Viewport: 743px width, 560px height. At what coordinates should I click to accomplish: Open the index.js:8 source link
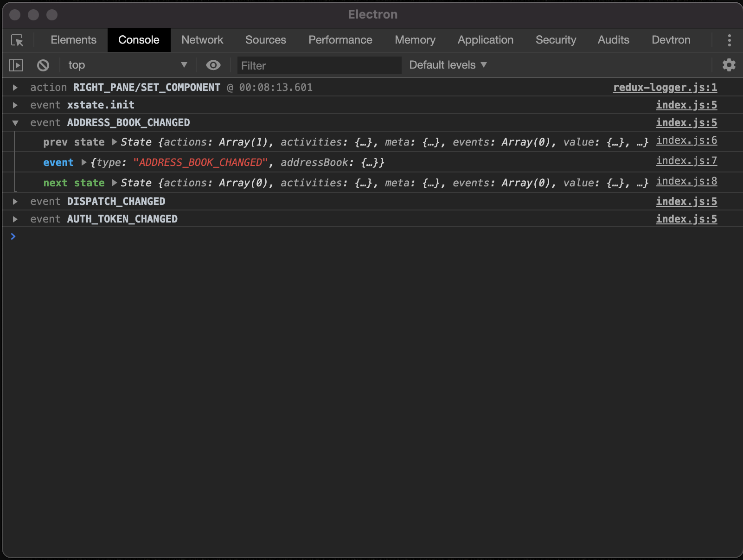pos(686,181)
